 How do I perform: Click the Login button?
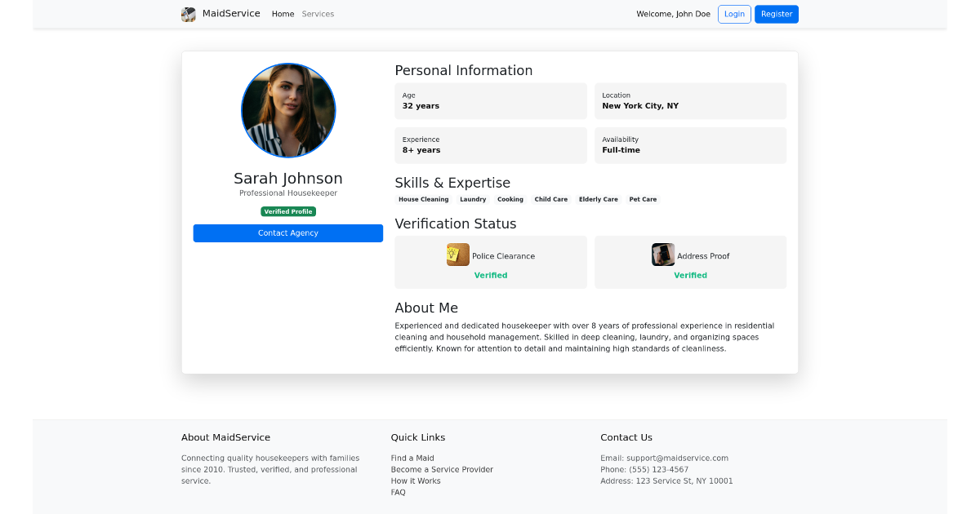click(x=734, y=14)
